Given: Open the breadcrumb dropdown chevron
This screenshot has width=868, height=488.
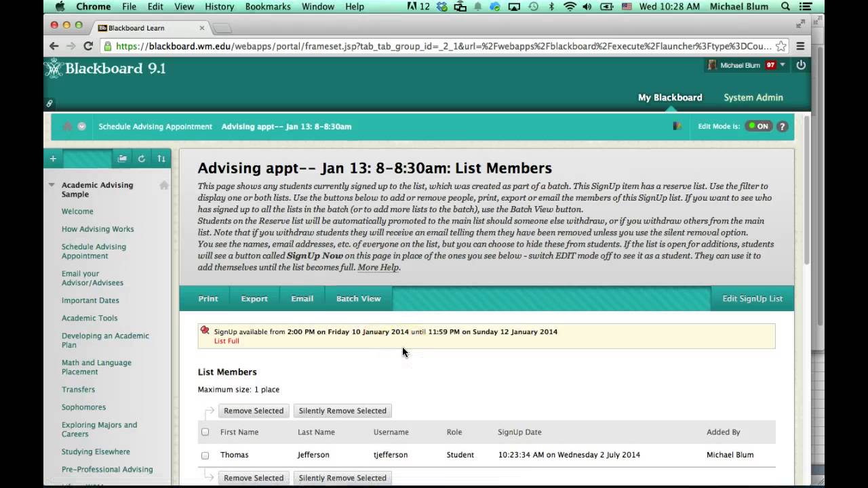Looking at the screenshot, I should tap(81, 126).
